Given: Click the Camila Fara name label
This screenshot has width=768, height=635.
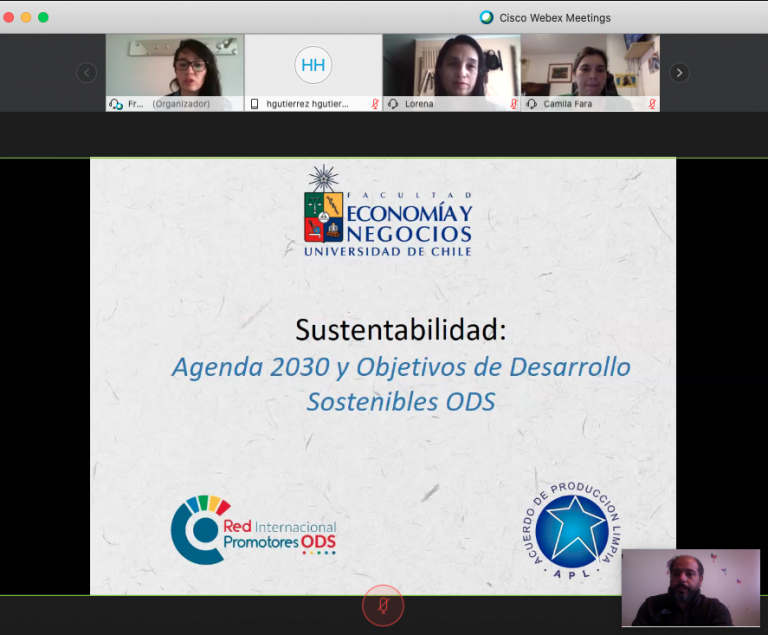Looking at the screenshot, I should point(568,104).
